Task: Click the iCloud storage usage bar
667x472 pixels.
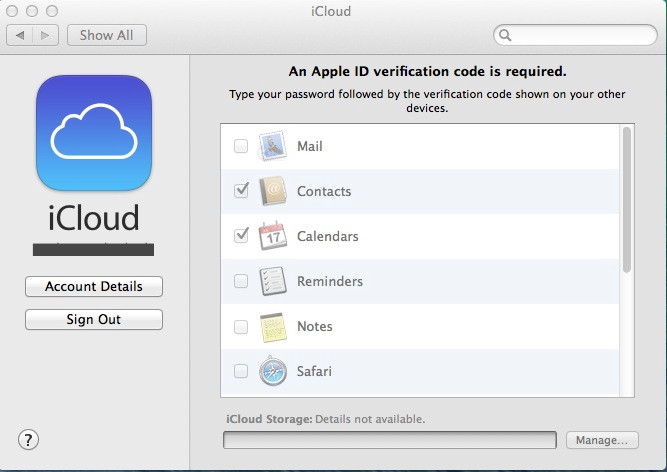Action: (390, 440)
